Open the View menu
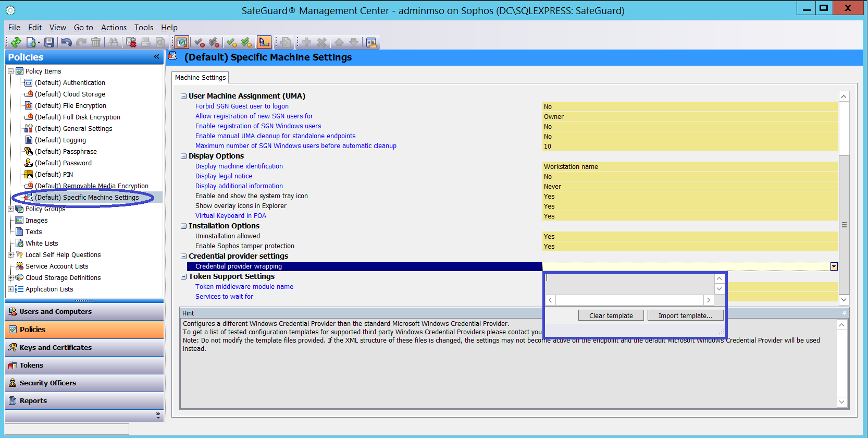Viewport: 868px width, 438px height. pos(57,28)
